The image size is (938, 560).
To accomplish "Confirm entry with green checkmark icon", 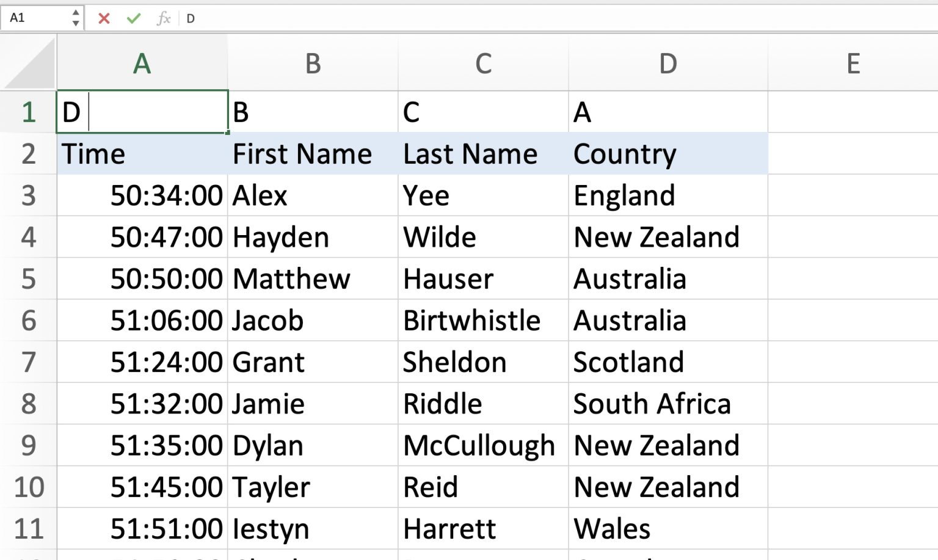I will (x=133, y=18).
